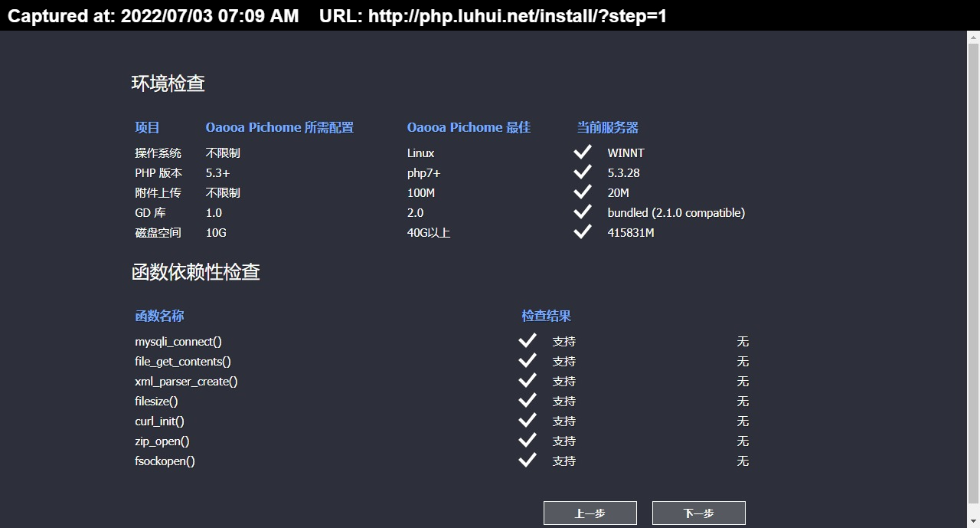The image size is (980, 528).
Task: Click the Linux best-config value
Action: coord(421,152)
